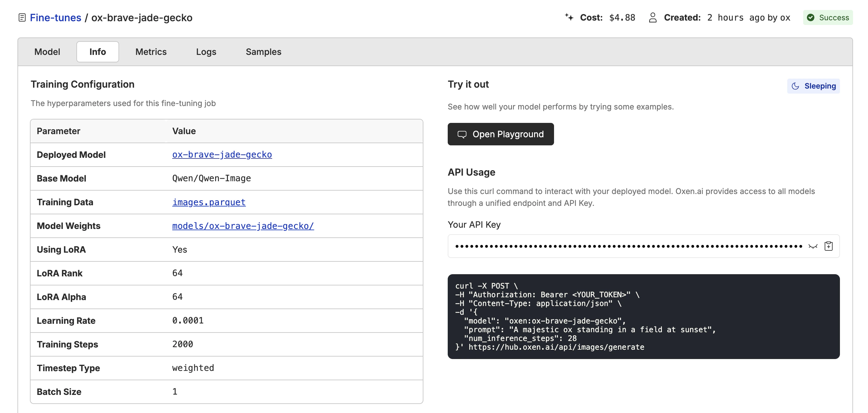Viewport: 868px width, 413px height.
Task: Open the ox-brave-jade-gecko deployed model link
Action: [x=222, y=154]
